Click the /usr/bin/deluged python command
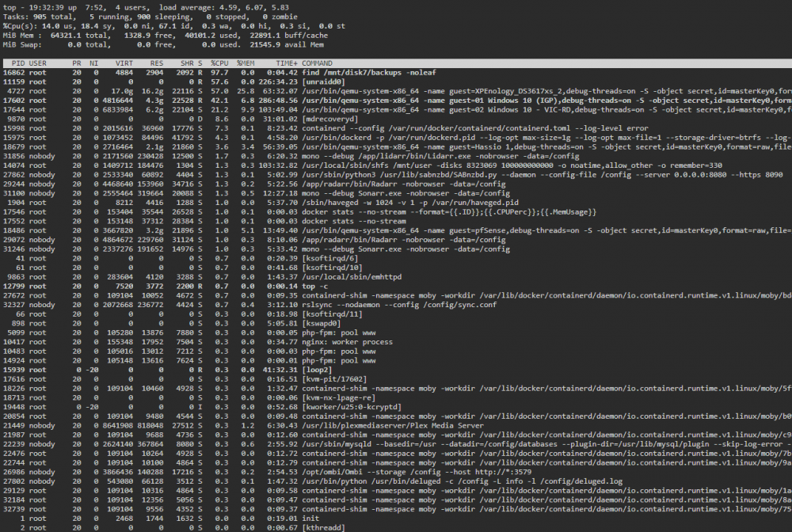The image size is (792, 532). pyautogui.click(x=463, y=482)
